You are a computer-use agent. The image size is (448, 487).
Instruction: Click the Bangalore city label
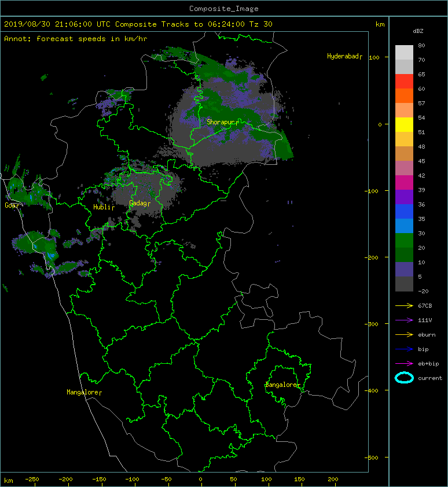click(281, 385)
